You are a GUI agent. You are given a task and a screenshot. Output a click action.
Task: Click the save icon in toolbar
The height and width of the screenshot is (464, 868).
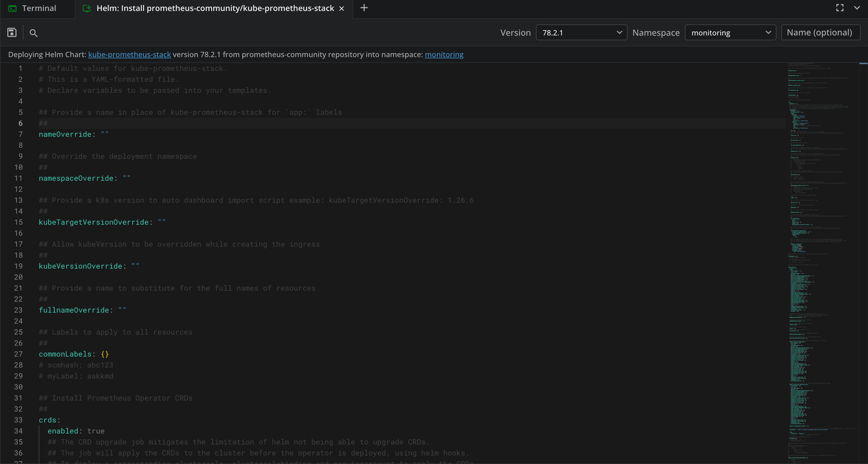click(x=12, y=32)
